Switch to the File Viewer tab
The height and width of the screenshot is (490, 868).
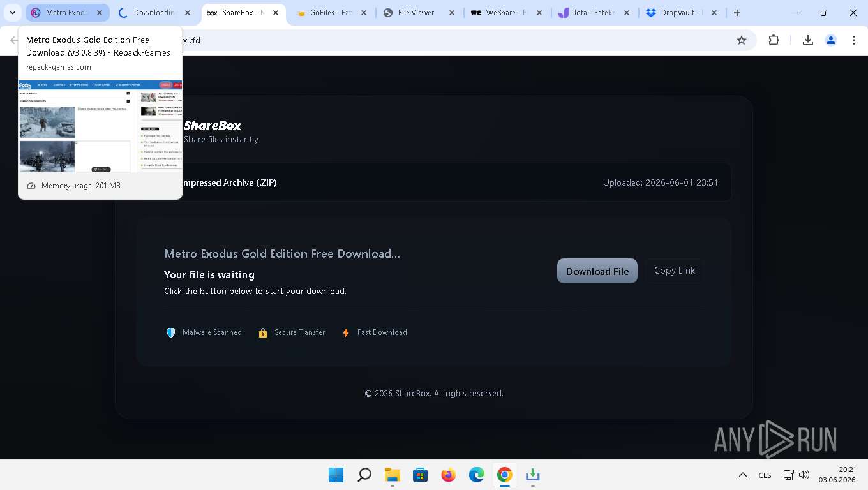point(419,13)
